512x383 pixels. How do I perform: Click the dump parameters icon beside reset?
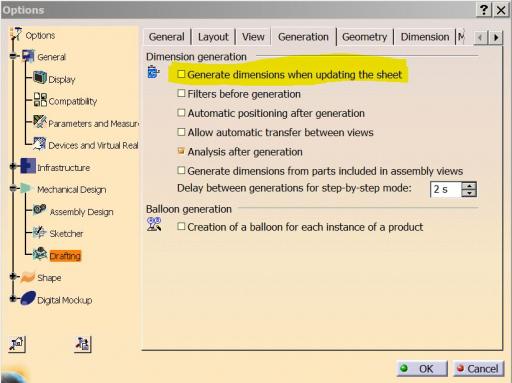[x=82, y=344]
